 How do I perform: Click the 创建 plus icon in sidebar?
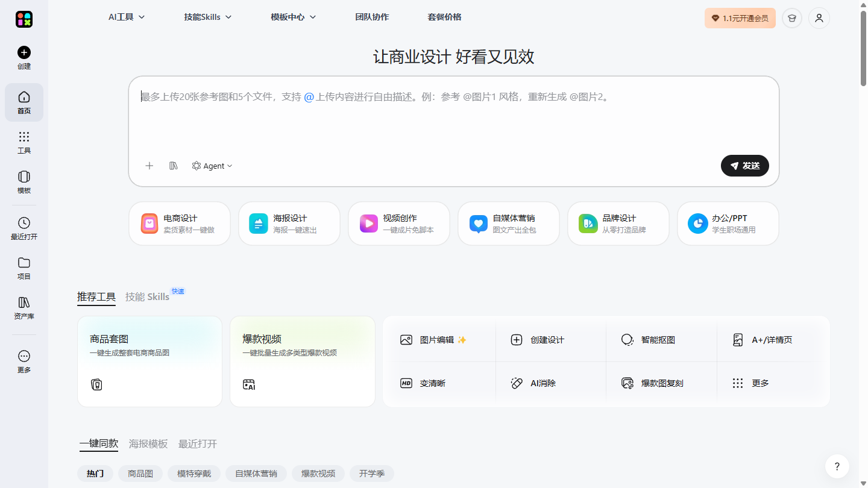tap(24, 52)
